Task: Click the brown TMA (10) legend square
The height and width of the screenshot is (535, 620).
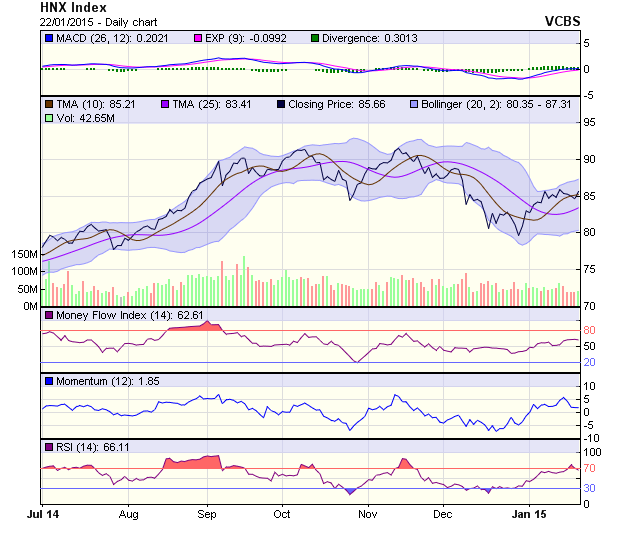Action: tap(48, 104)
